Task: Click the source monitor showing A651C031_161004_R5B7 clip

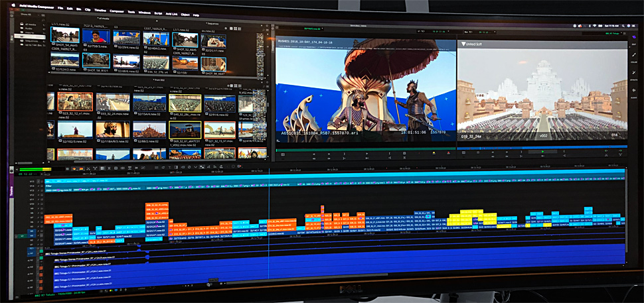Action: (365, 90)
